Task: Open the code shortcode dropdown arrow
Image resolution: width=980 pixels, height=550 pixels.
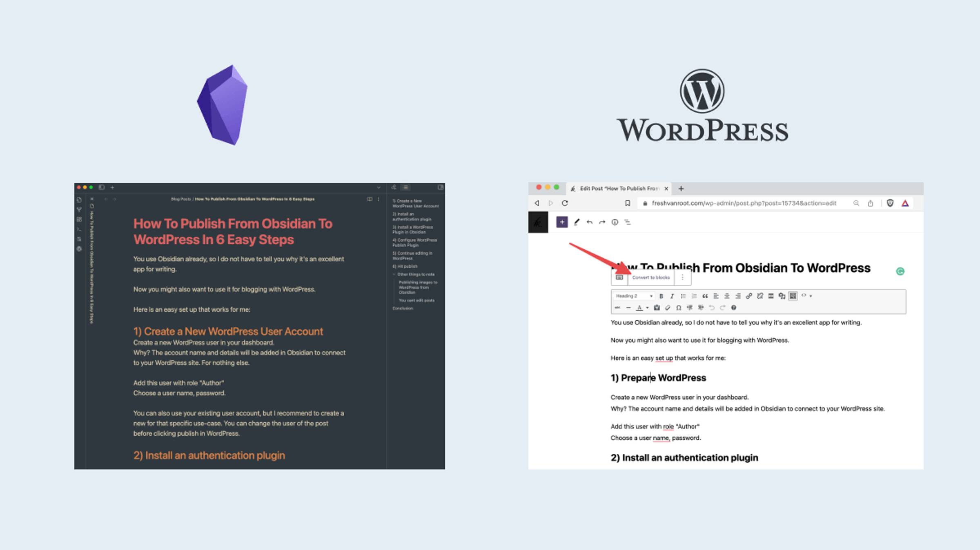Action: (x=811, y=296)
